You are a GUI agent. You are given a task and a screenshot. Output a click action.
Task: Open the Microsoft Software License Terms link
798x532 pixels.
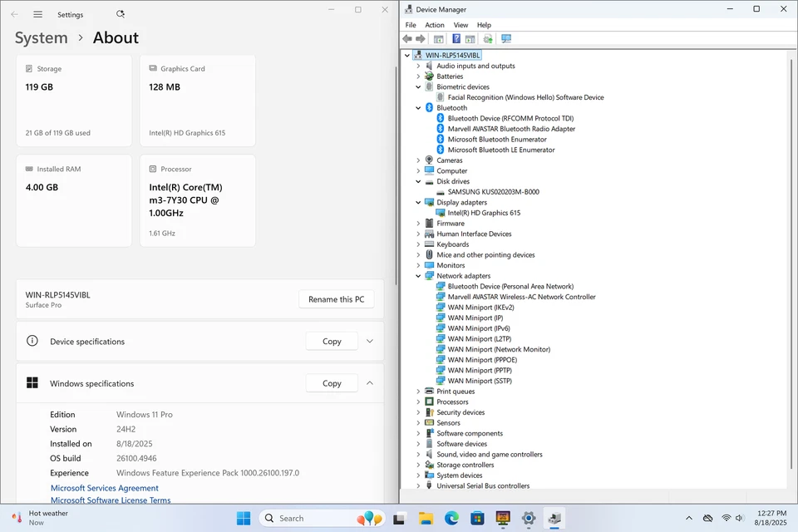(x=111, y=500)
